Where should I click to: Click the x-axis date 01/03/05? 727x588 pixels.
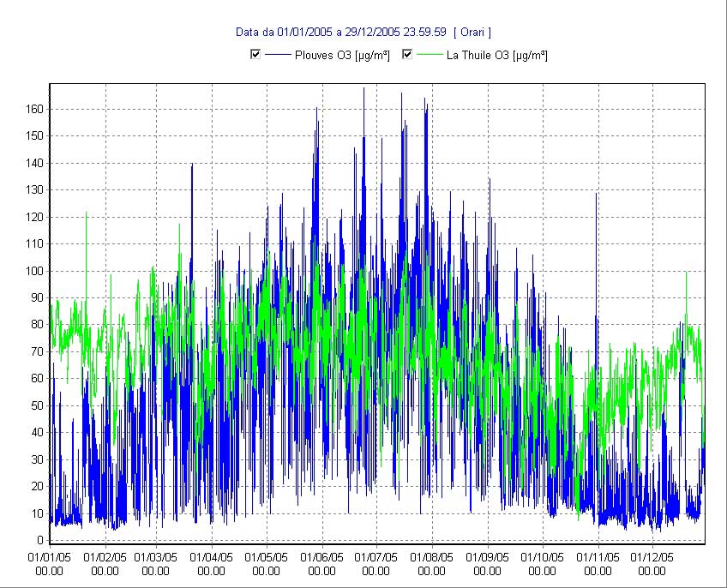156,557
